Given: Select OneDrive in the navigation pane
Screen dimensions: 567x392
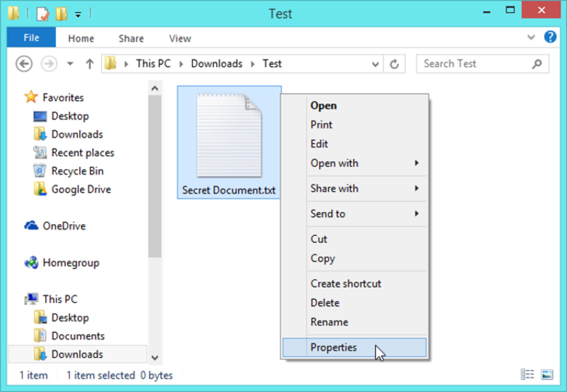Looking at the screenshot, I should click(64, 226).
